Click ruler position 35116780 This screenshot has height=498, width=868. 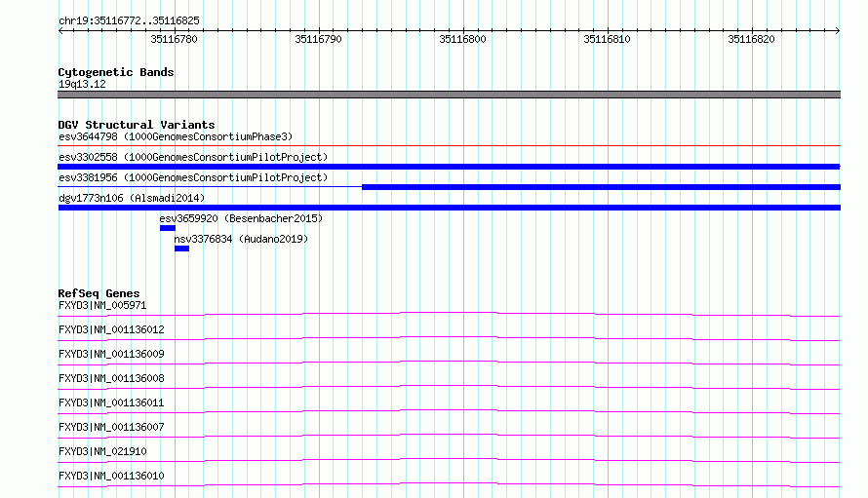(174, 39)
